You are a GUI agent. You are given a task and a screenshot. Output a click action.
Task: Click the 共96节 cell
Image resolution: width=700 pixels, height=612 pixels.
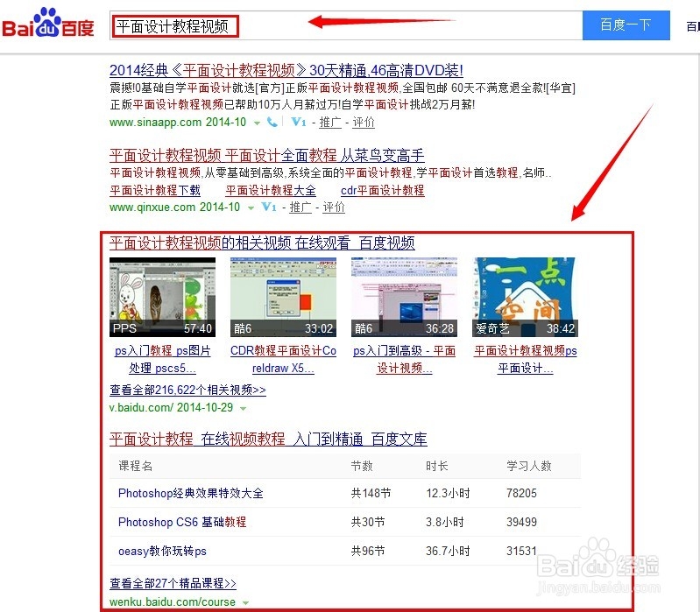[x=368, y=551]
